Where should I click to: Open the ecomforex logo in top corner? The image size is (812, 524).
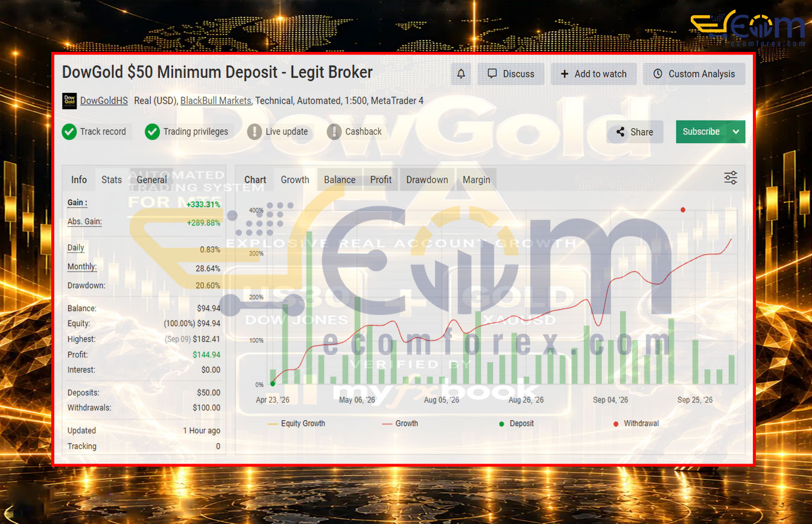pyautogui.click(x=747, y=28)
